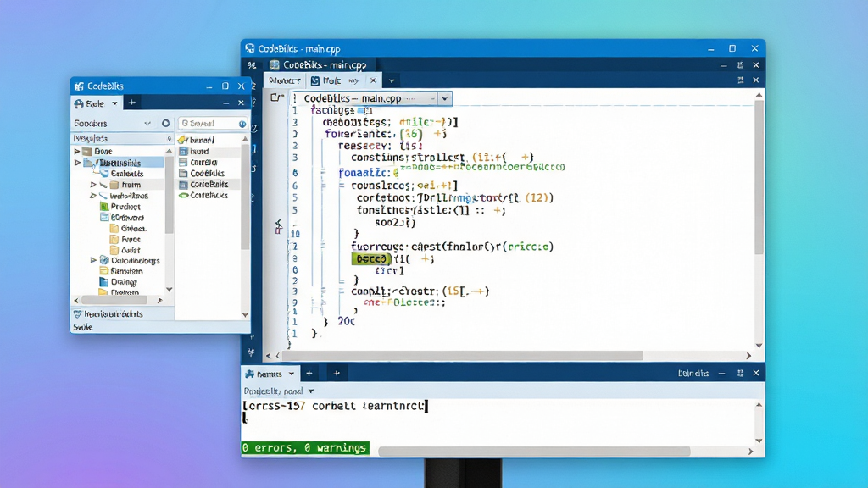Select the Coneta entry in the file list
This screenshot has height=488, width=868.
pos(198,162)
